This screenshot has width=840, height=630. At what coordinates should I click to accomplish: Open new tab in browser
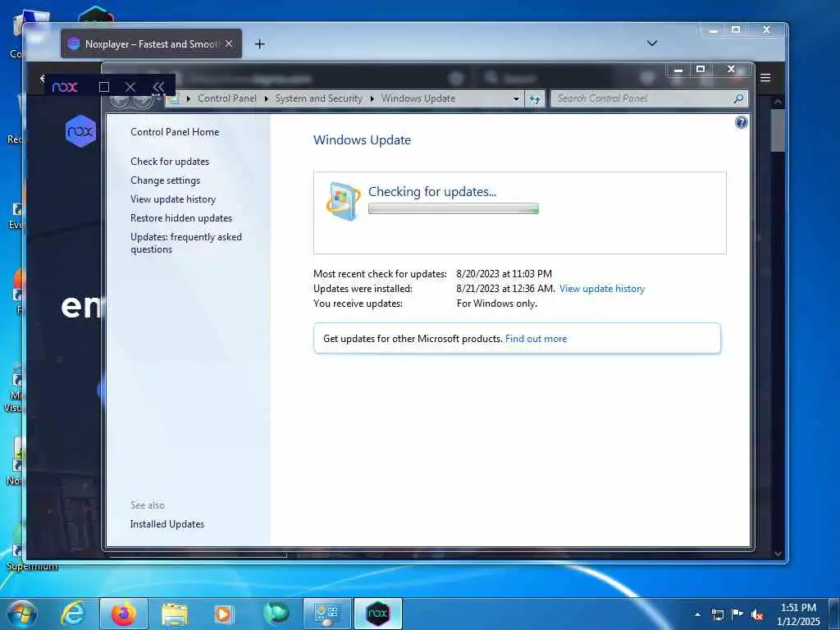(x=260, y=44)
